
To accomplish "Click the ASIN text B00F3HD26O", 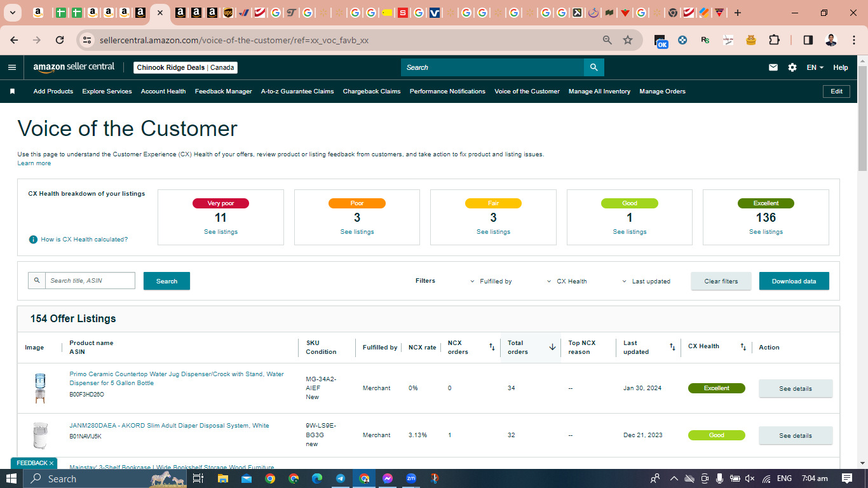I will point(86,395).
